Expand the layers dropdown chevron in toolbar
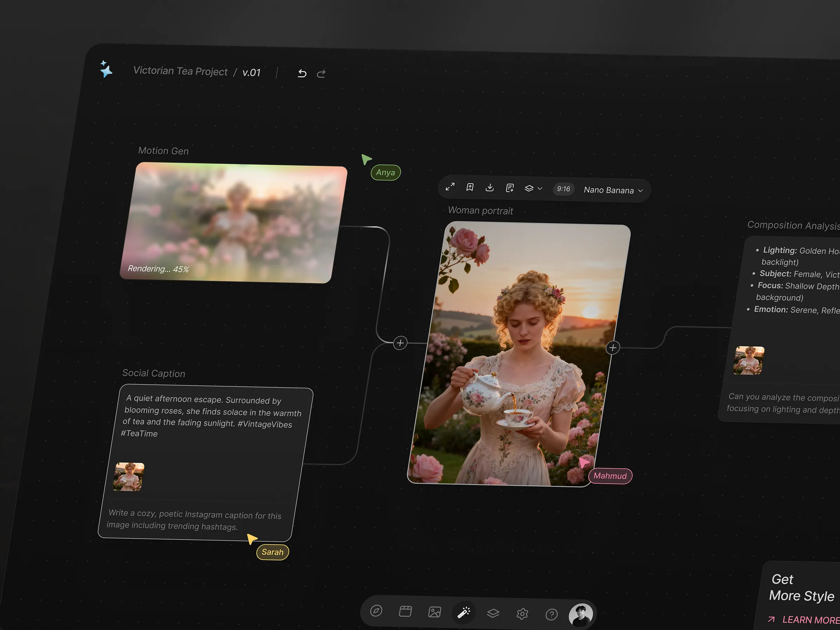Viewport: 840px width, 630px height. click(x=540, y=188)
